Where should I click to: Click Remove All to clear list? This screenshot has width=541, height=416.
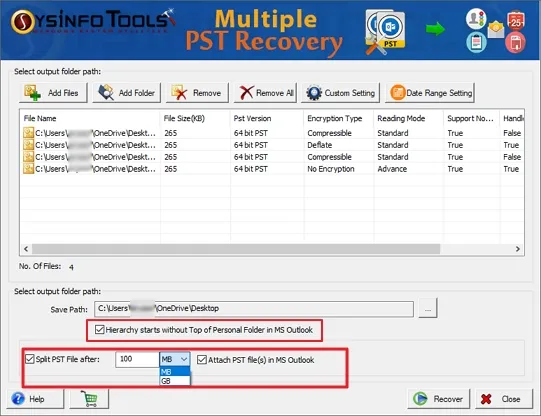(265, 93)
